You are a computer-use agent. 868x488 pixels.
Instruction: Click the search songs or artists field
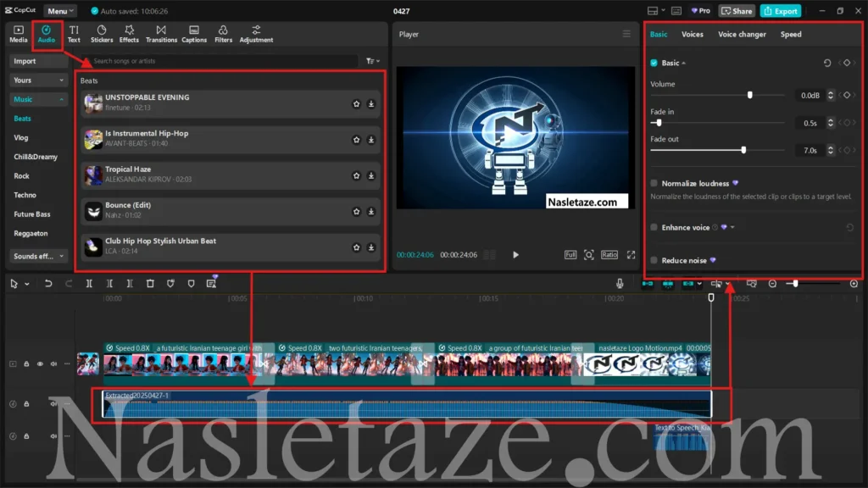point(219,61)
